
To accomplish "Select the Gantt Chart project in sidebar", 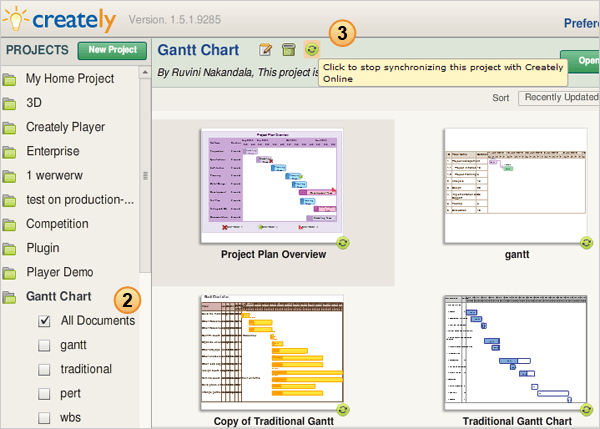I will click(x=59, y=297).
